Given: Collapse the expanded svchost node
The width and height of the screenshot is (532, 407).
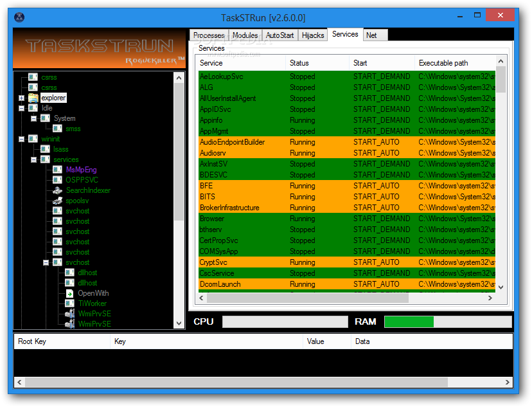Looking at the screenshot, I should pyautogui.click(x=46, y=262).
